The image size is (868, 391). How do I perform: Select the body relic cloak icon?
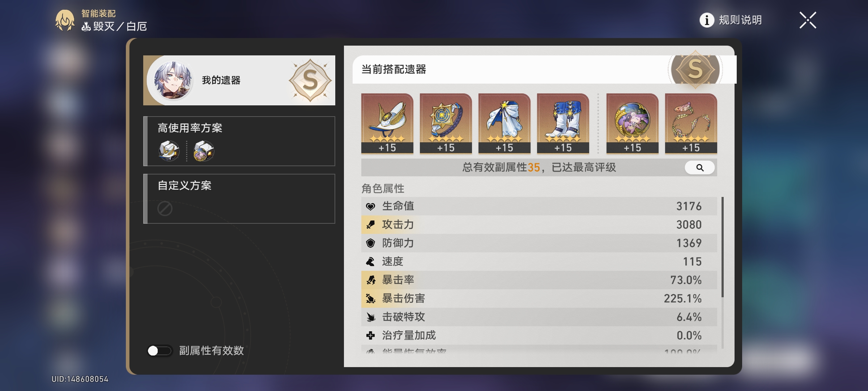click(x=504, y=123)
